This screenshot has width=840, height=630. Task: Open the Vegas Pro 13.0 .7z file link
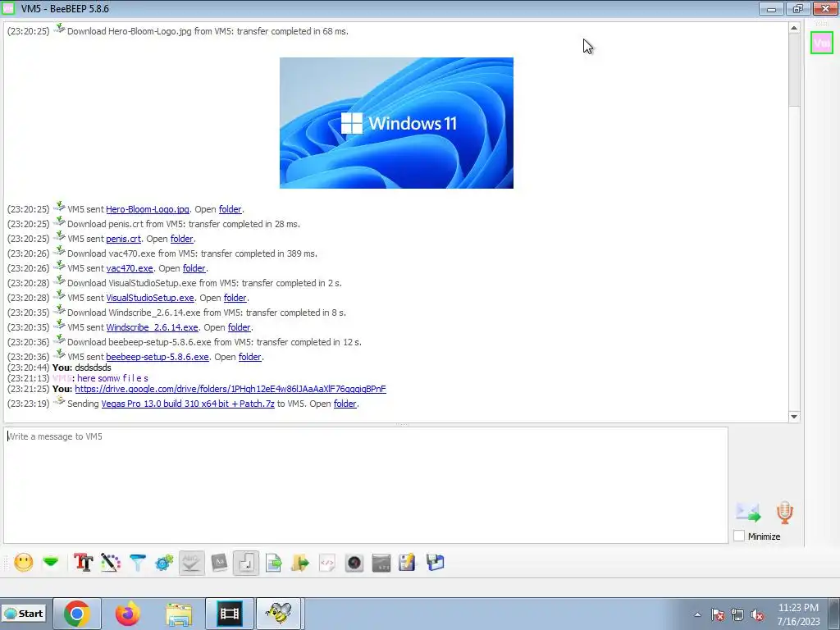pos(188,404)
